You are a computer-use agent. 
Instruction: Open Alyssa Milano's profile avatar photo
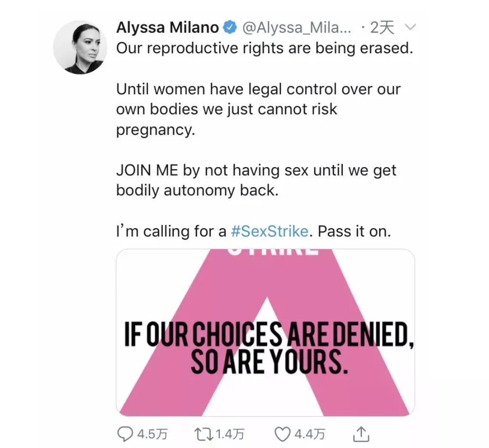click(x=80, y=47)
